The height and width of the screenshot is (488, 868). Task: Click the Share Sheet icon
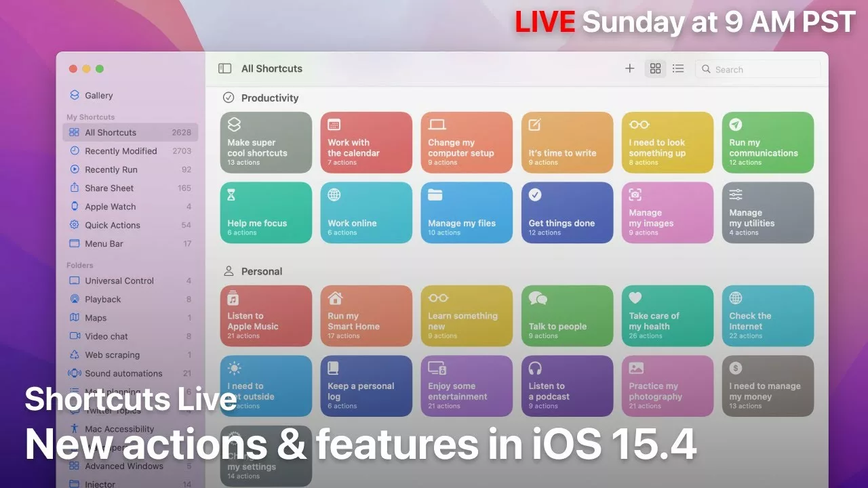coord(75,188)
